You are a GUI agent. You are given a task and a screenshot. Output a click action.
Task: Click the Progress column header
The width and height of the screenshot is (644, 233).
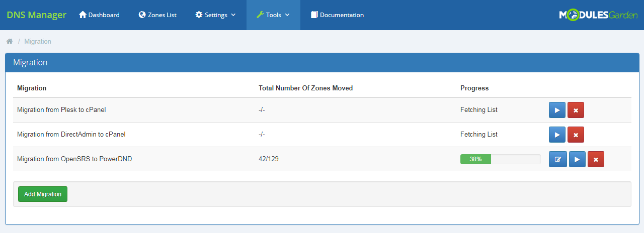(x=474, y=88)
